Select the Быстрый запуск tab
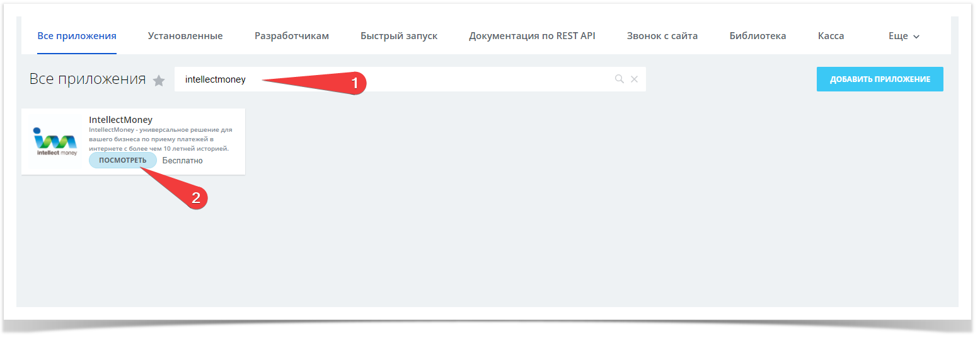This screenshot has width=980, height=338. coord(399,36)
